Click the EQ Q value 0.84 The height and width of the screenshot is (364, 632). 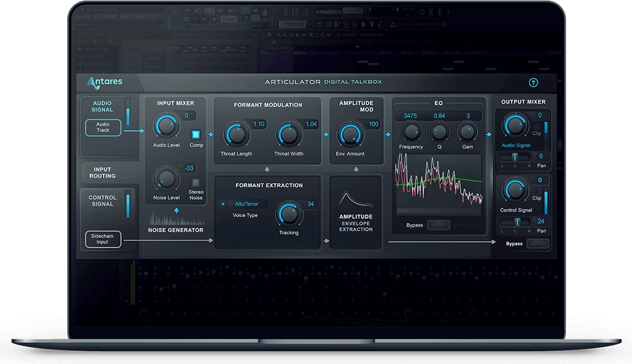[439, 116]
